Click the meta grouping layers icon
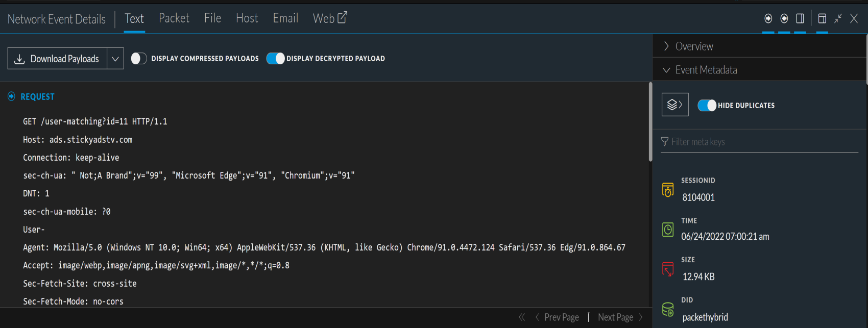Screen dimensions: 868x328 point(675,104)
